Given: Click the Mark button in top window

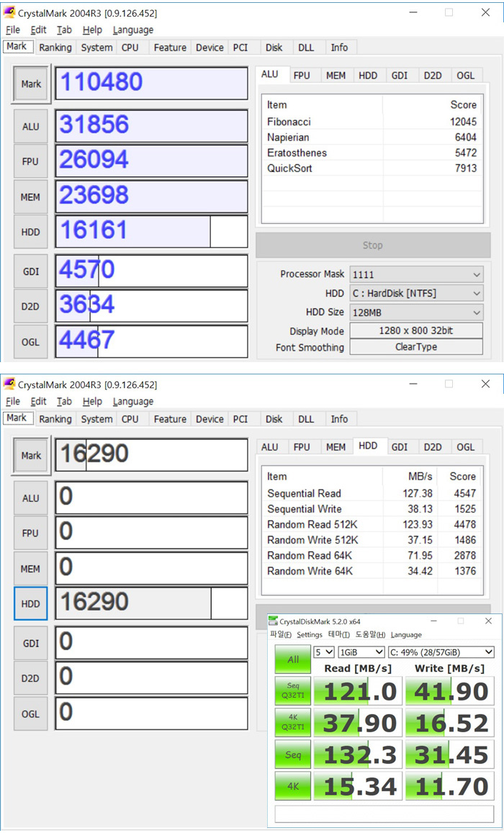Looking at the screenshot, I should [31, 84].
